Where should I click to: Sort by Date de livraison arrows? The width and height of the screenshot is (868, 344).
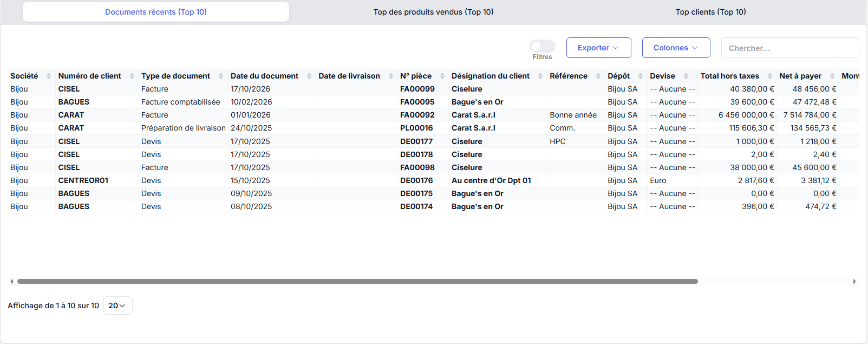(x=391, y=76)
